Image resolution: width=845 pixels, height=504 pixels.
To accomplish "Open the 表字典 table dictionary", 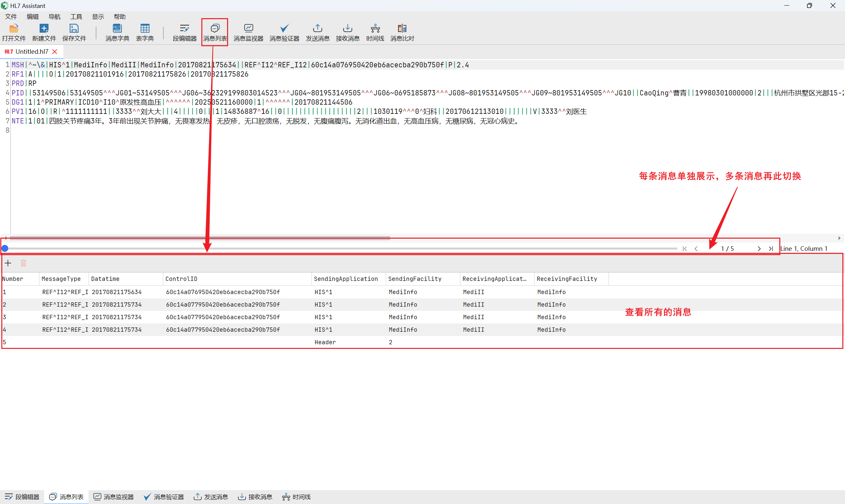I will pyautogui.click(x=145, y=33).
